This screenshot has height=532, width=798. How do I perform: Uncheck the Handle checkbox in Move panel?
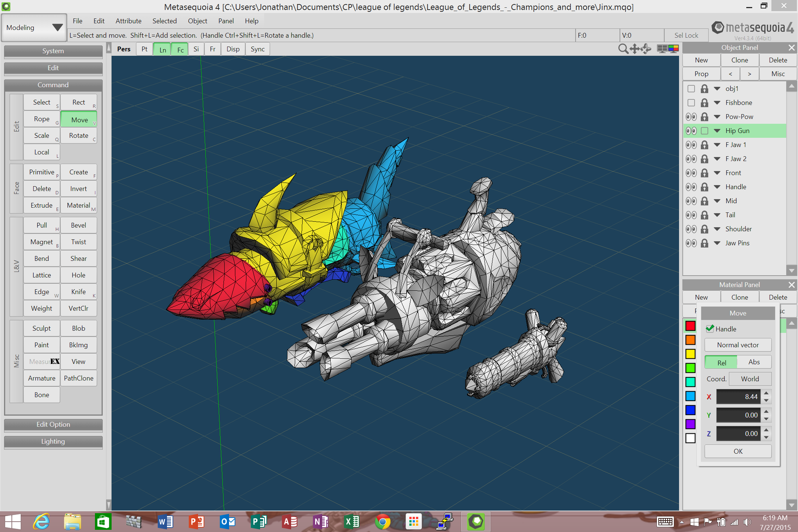[710, 329]
